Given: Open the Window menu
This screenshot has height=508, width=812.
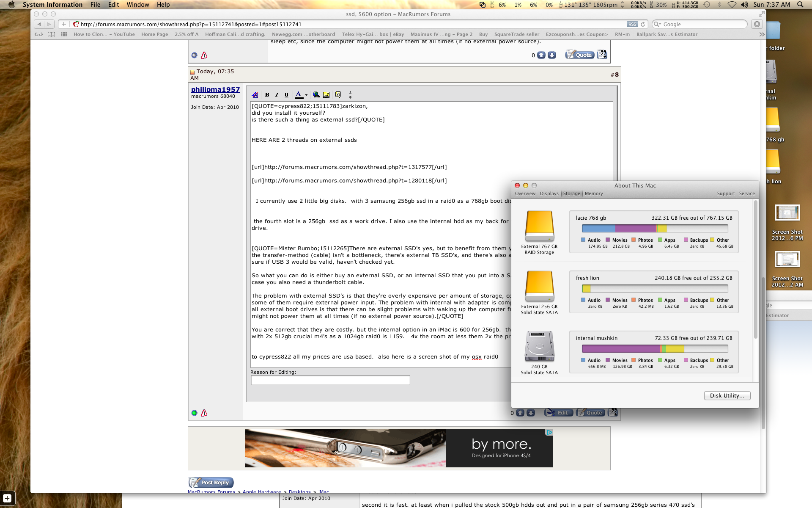Looking at the screenshot, I should [x=138, y=5].
